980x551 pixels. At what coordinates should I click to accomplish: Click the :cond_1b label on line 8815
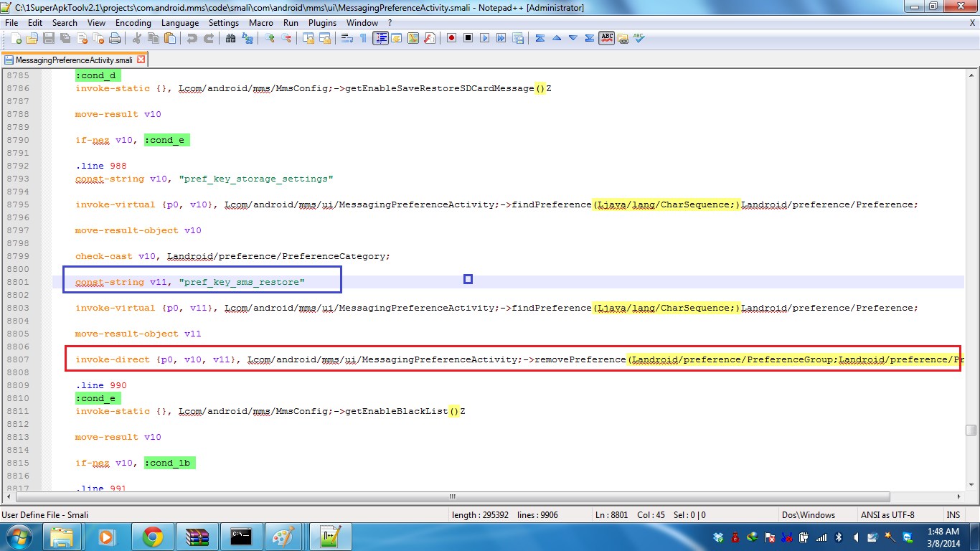[169, 463]
